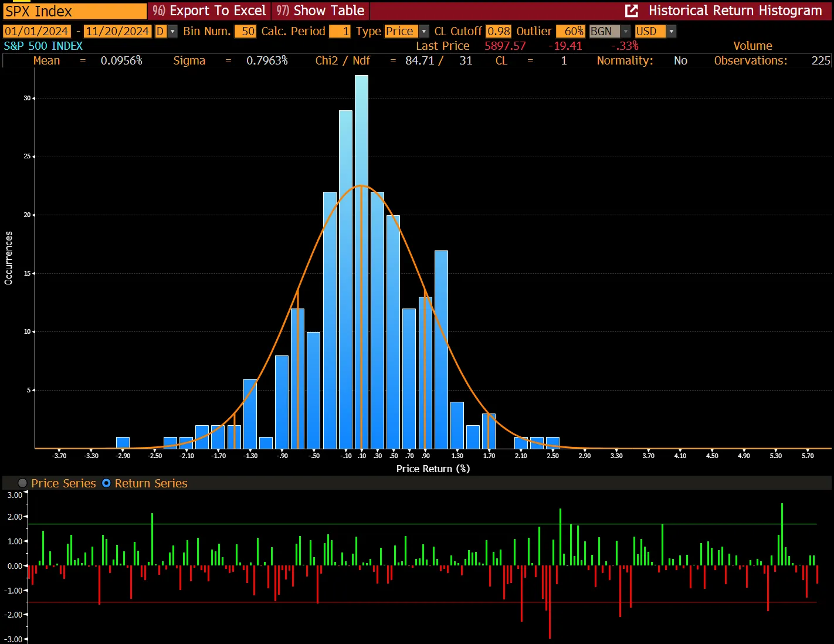The height and width of the screenshot is (644, 834).
Task: Click the pop-out window icon
Action: click(x=632, y=11)
